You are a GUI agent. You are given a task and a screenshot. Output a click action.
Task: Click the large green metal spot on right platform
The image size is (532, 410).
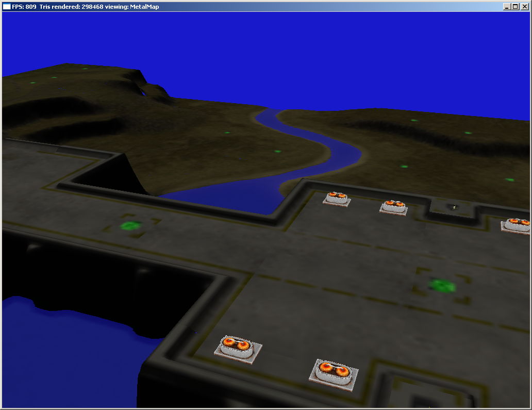point(442,285)
